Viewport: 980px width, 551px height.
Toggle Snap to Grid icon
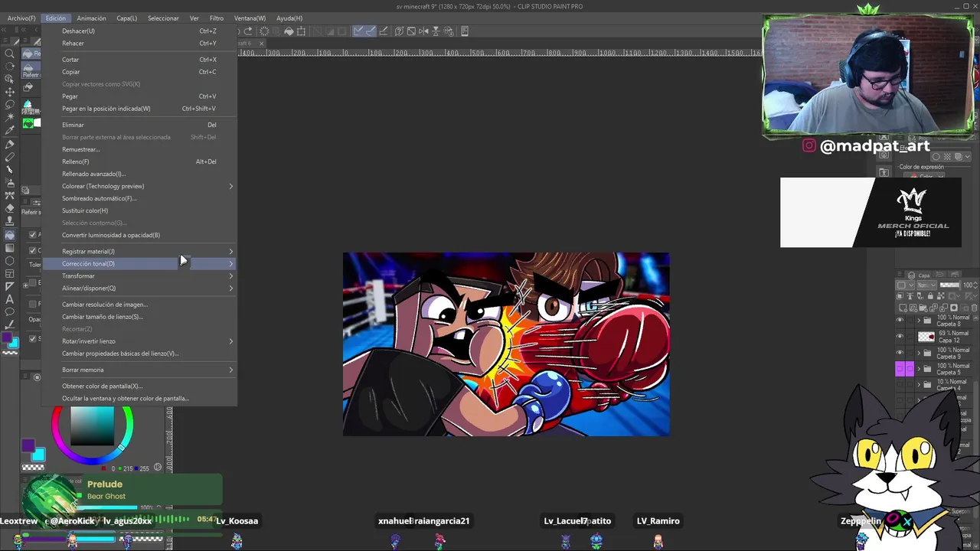(384, 31)
